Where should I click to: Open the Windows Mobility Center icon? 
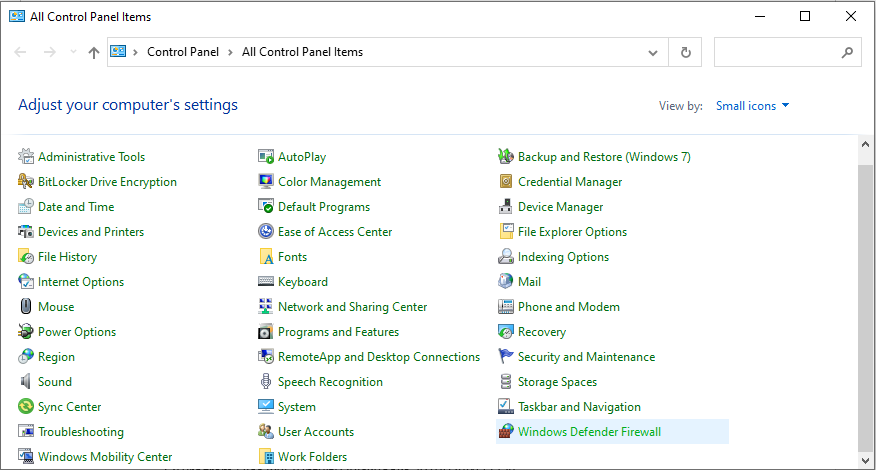[x=26, y=457]
